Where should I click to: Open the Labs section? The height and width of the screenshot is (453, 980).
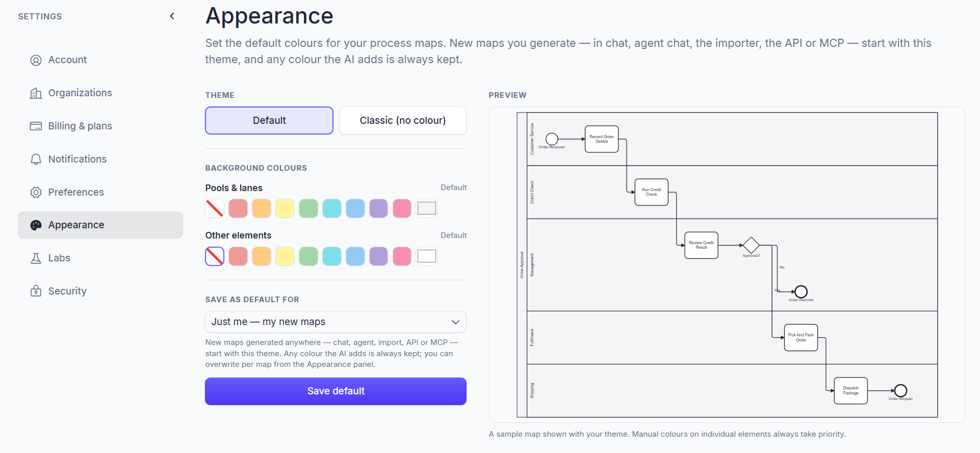100,258
